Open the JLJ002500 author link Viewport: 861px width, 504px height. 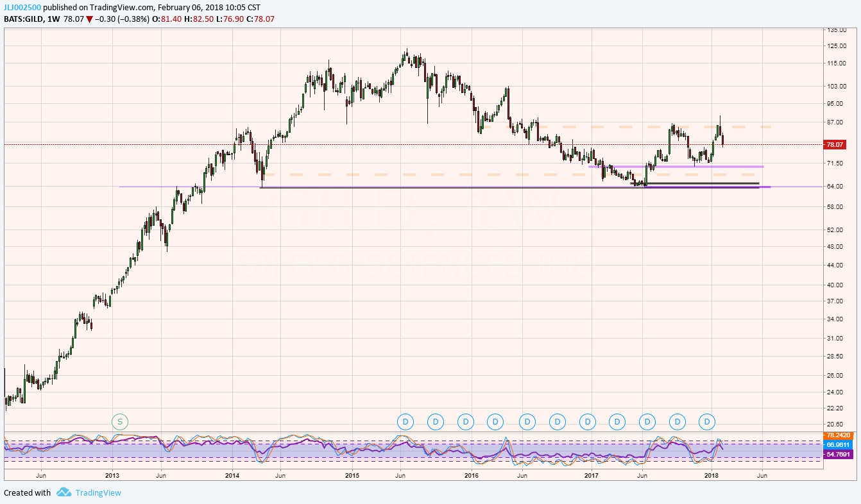(22, 7)
